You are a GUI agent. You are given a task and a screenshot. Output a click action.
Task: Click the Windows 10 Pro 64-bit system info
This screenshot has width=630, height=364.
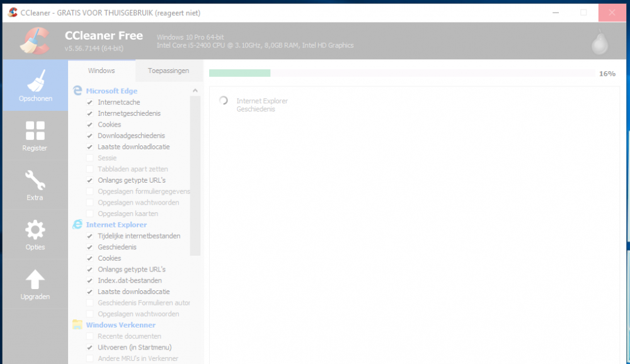pyautogui.click(x=190, y=37)
